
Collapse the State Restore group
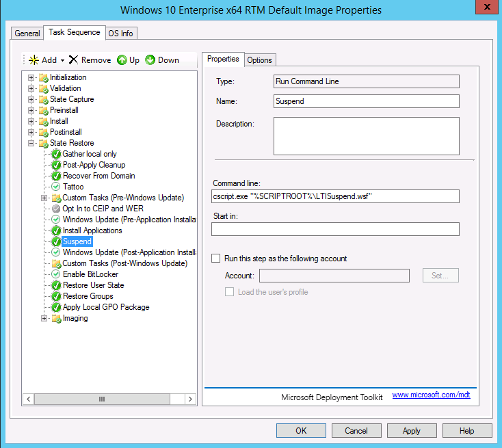coord(31,143)
